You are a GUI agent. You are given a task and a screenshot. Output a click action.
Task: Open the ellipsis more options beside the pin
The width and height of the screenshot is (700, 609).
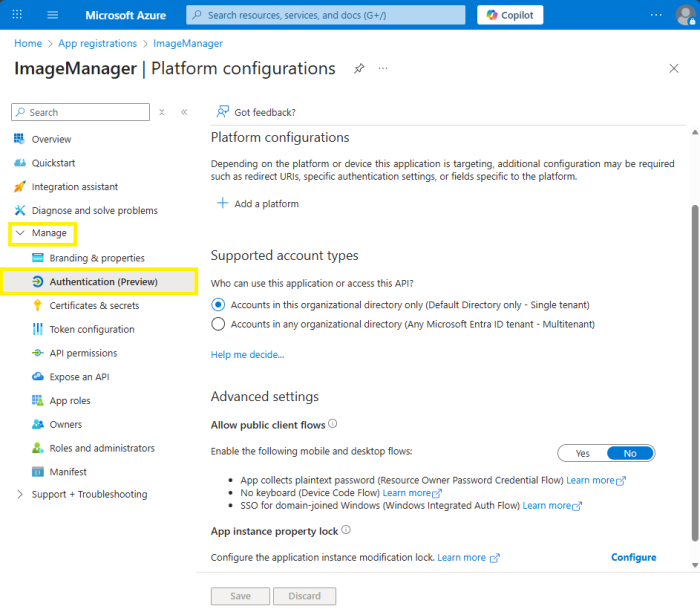coord(383,68)
